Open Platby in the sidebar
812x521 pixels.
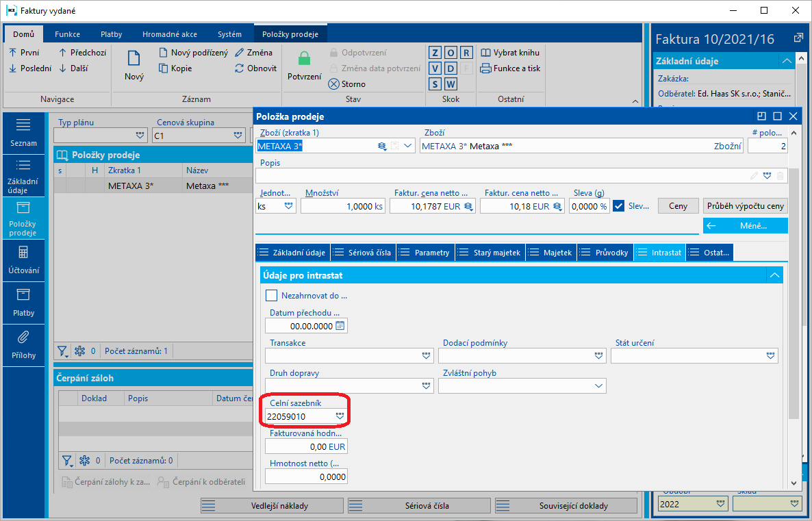tap(23, 303)
